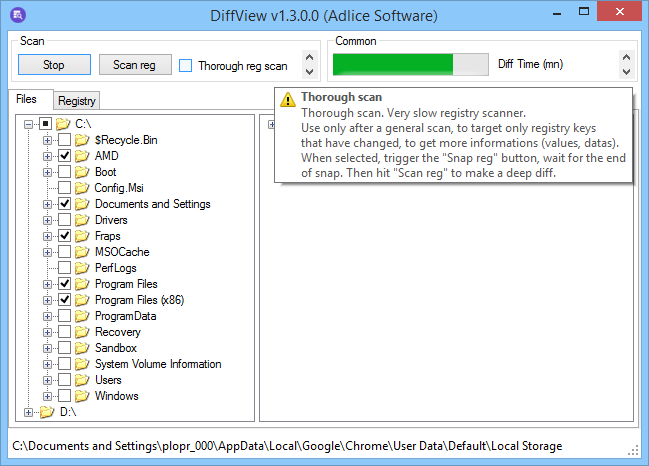Maximize the DiffView window
Image resolution: width=649 pixels, height=466 pixels.
pos(584,12)
